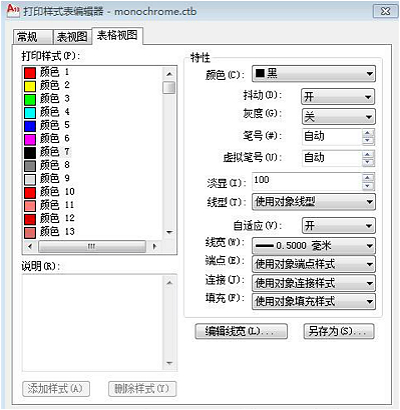Expand the 灰度(G) grayscale dropdown
This screenshot has height=410, width=400.
(x=338, y=117)
